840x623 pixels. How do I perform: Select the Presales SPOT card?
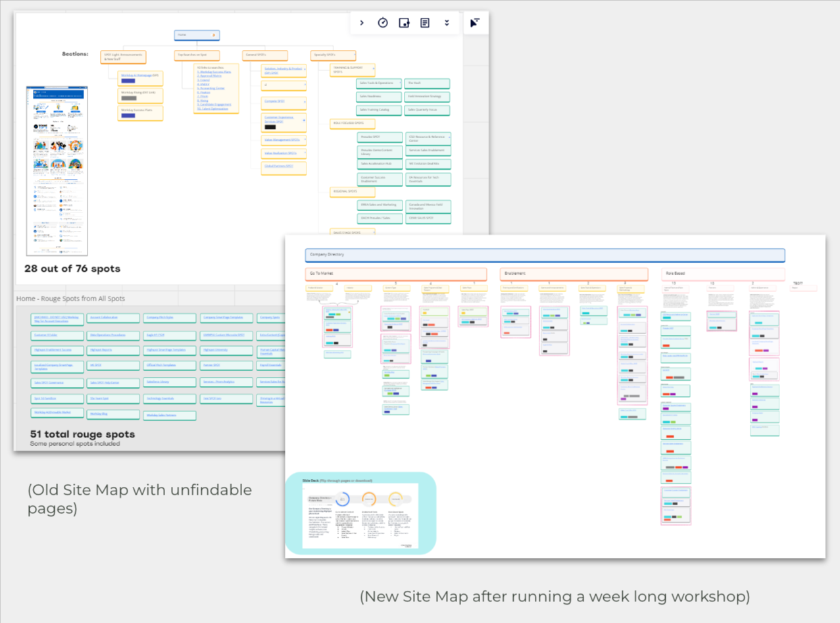pos(380,137)
